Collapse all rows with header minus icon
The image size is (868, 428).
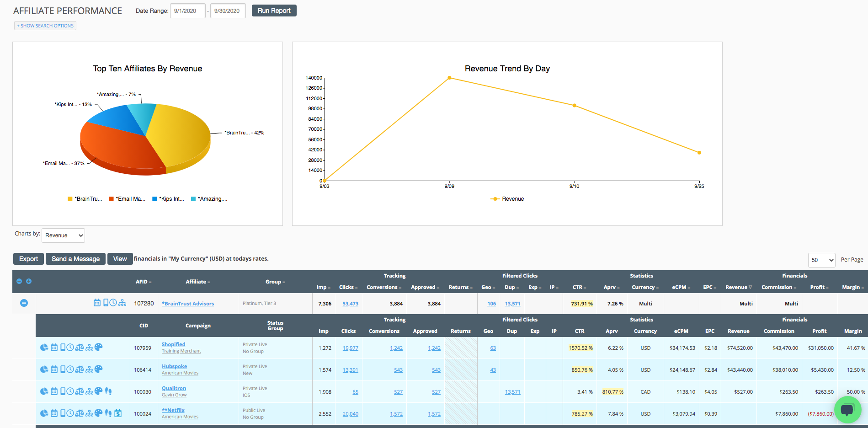click(19, 281)
